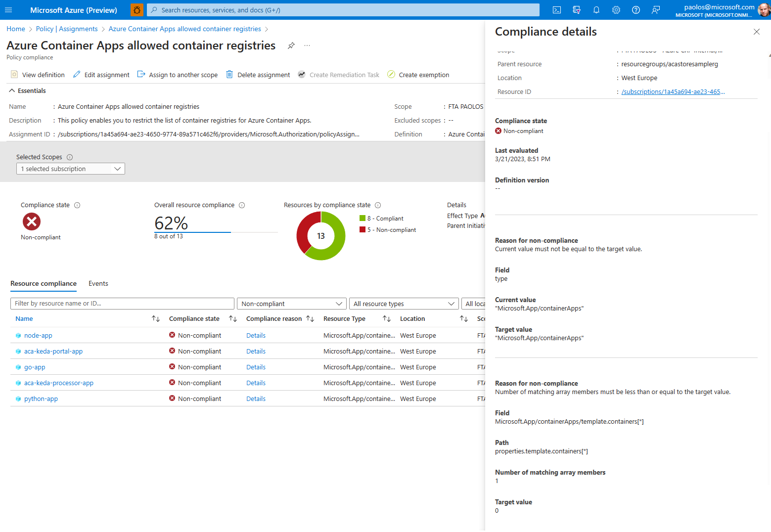Sort by the Resource Type column arrows
The height and width of the screenshot is (532, 771).
click(387, 319)
